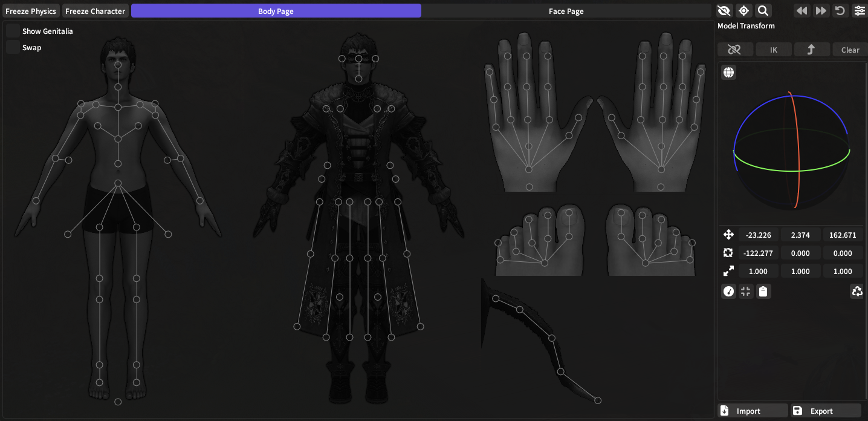Enable the Swap checkbox
The height and width of the screenshot is (421, 868).
coord(13,47)
